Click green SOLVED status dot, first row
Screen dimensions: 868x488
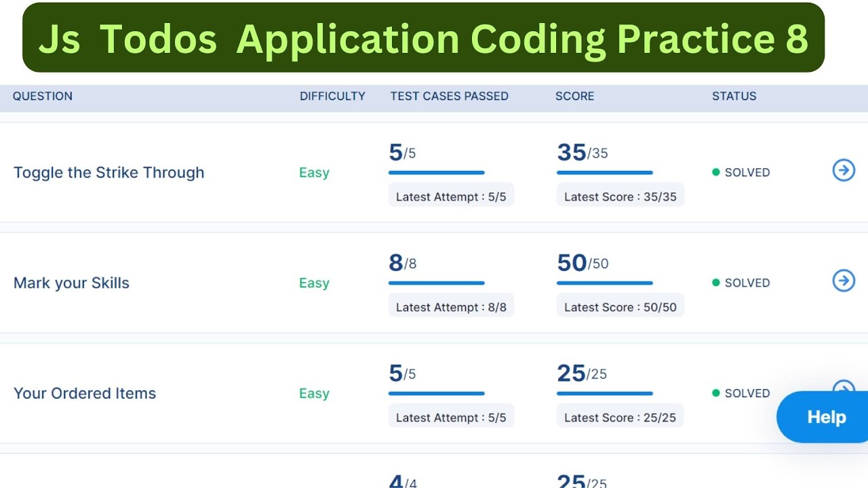715,172
